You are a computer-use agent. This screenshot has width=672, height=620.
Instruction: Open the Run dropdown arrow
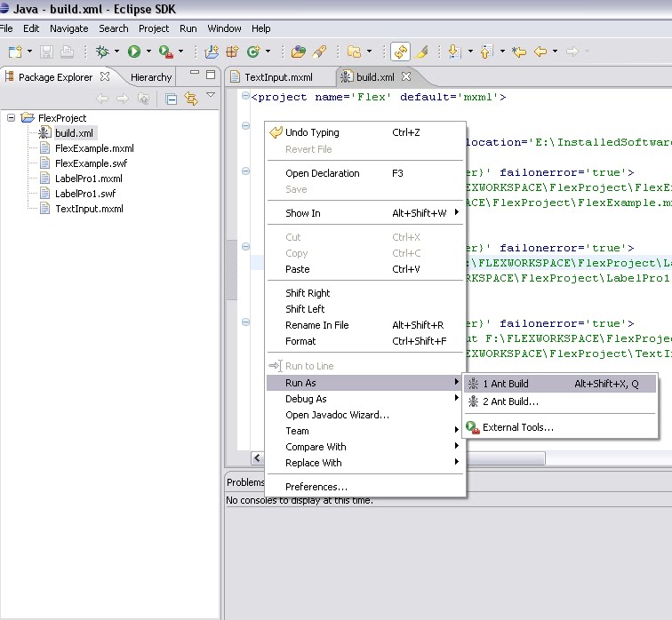coord(148,52)
